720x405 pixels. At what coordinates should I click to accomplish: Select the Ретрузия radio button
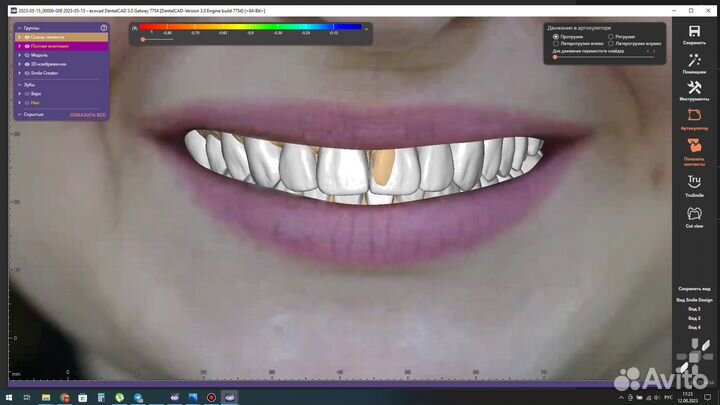coord(611,37)
